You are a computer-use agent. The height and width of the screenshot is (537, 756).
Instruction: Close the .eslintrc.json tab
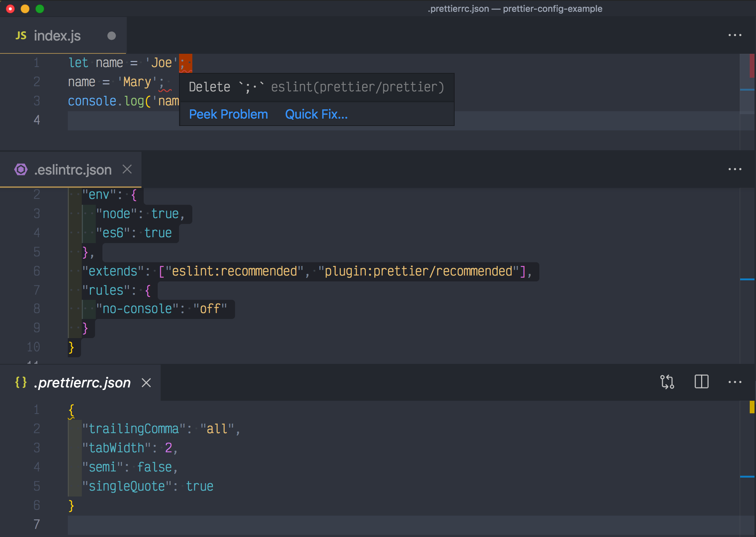pyautogui.click(x=127, y=169)
